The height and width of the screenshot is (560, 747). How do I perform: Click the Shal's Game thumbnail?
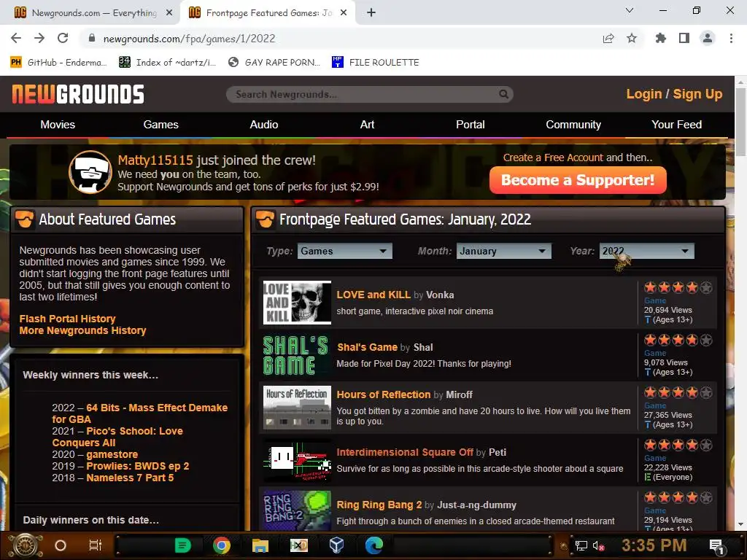tap(298, 355)
